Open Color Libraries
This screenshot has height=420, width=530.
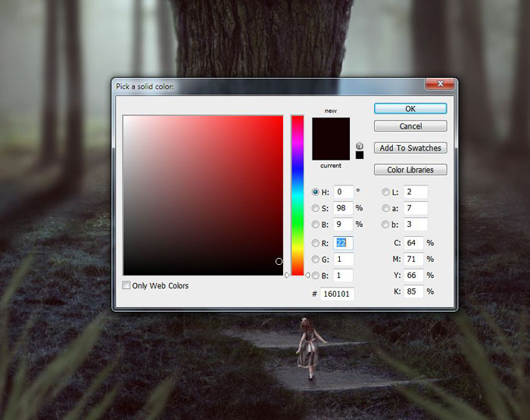click(410, 170)
